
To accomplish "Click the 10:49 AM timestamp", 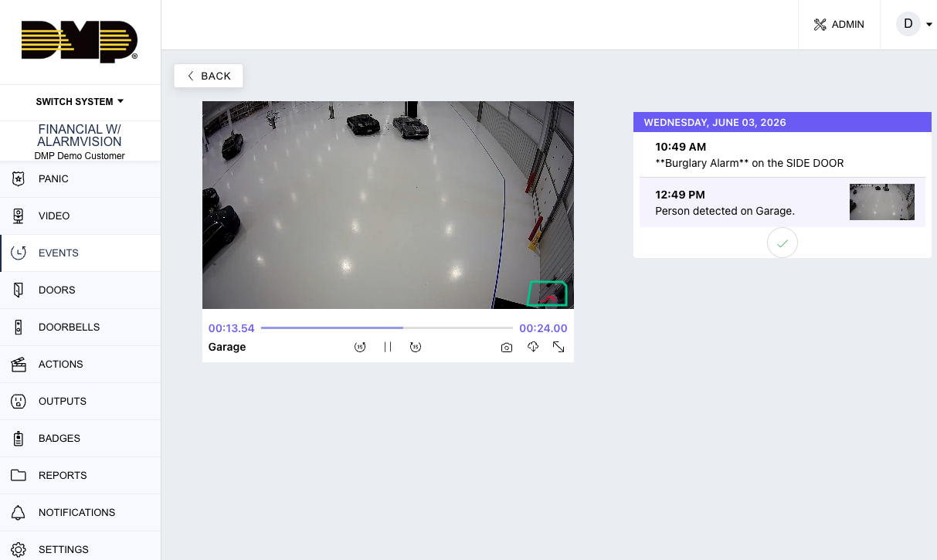I will (681, 147).
